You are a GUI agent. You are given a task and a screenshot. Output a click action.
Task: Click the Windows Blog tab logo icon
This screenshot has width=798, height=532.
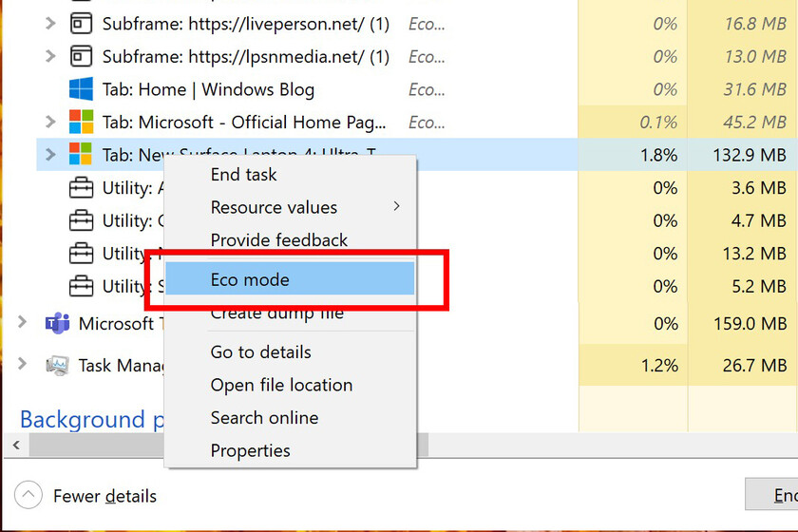pyautogui.click(x=81, y=89)
